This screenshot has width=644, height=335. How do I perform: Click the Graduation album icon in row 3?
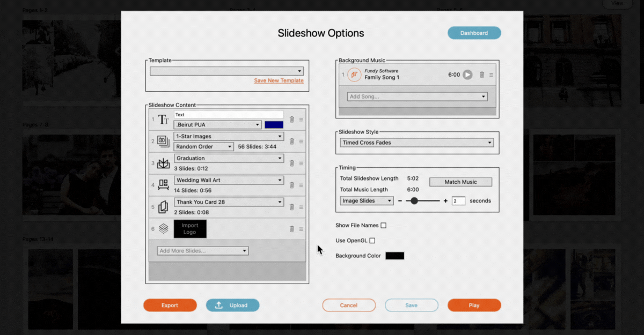coord(163,163)
